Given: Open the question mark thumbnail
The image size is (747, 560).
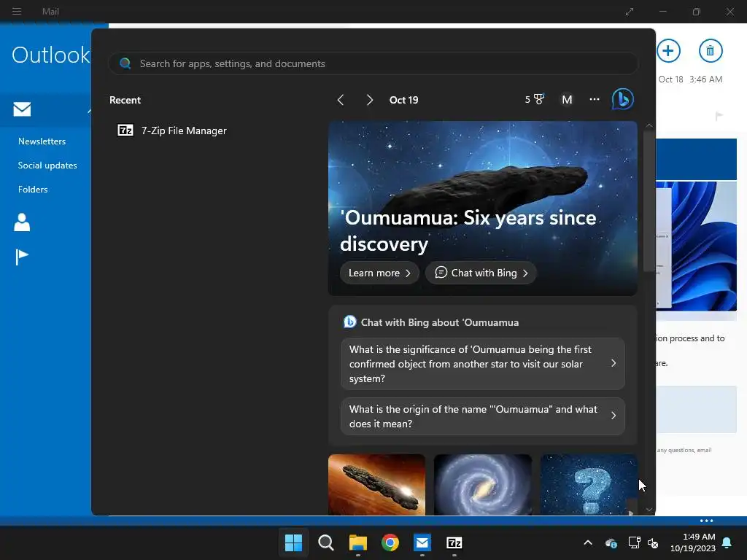Looking at the screenshot, I should pyautogui.click(x=589, y=485).
